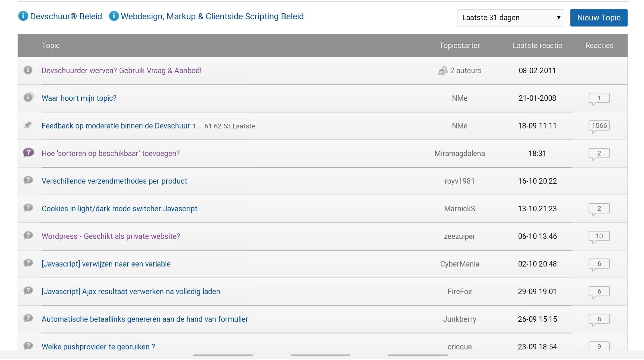Jump to 'Laatste' page of Feedback topic
This screenshot has height=360, width=644.
coord(244,126)
